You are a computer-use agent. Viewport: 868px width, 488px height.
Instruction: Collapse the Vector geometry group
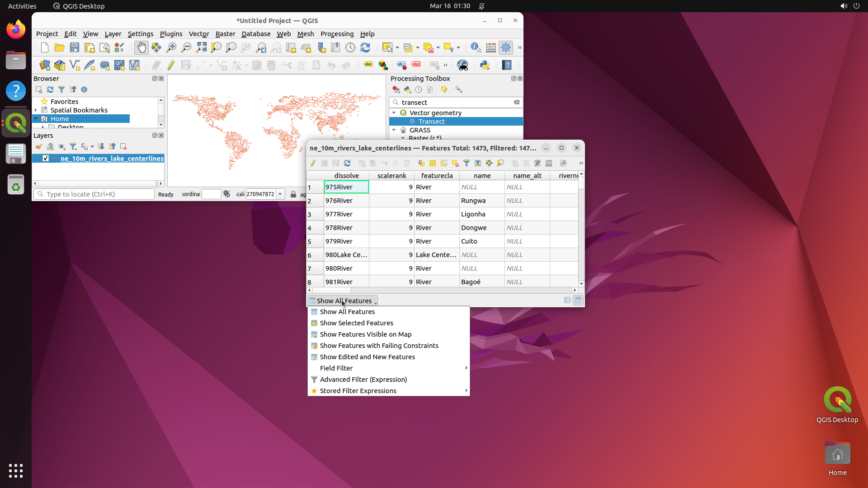pyautogui.click(x=395, y=113)
